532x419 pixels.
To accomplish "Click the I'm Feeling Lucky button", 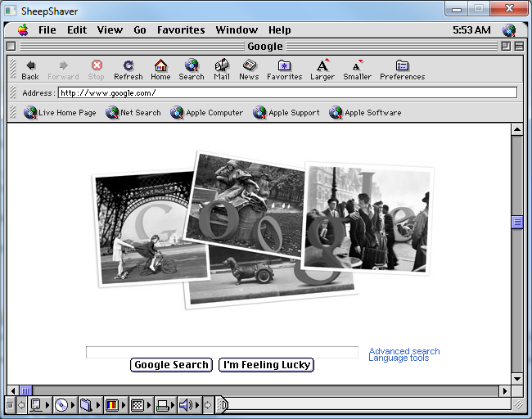I will coord(266,365).
